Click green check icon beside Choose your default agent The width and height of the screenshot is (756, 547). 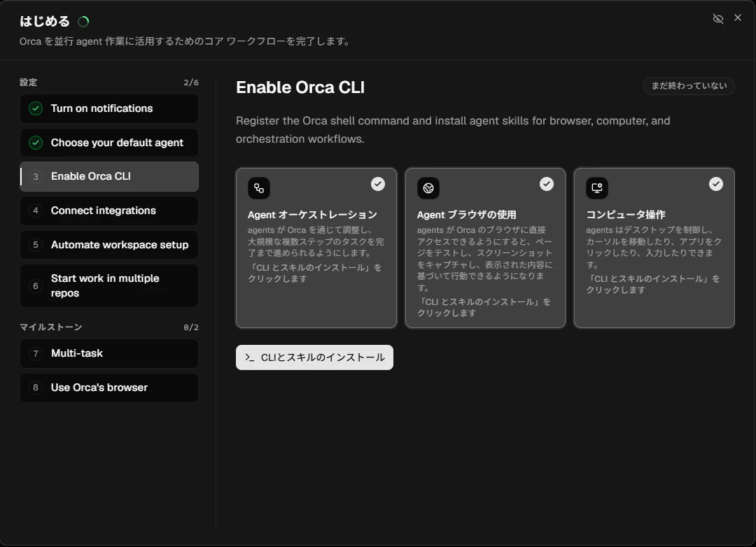point(36,143)
